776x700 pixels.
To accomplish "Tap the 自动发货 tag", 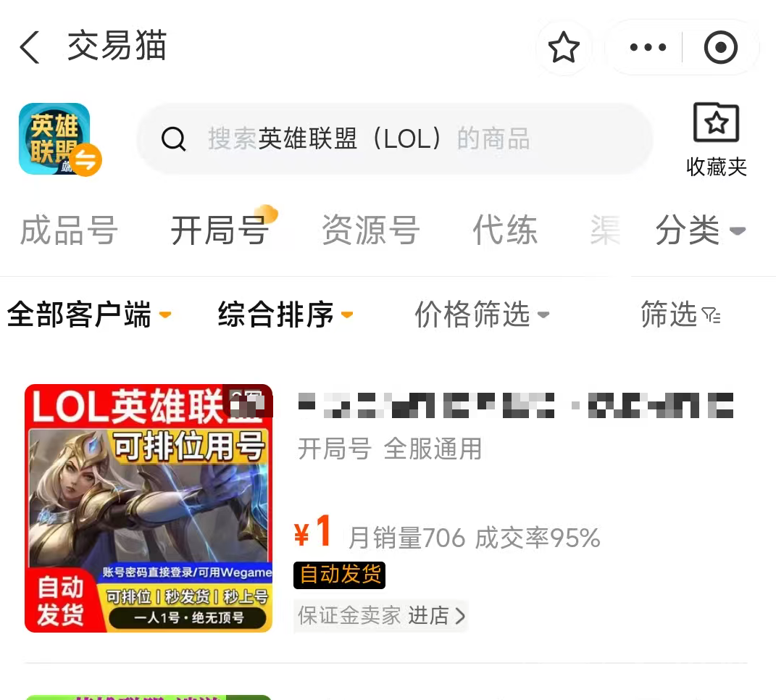I will tap(340, 575).
